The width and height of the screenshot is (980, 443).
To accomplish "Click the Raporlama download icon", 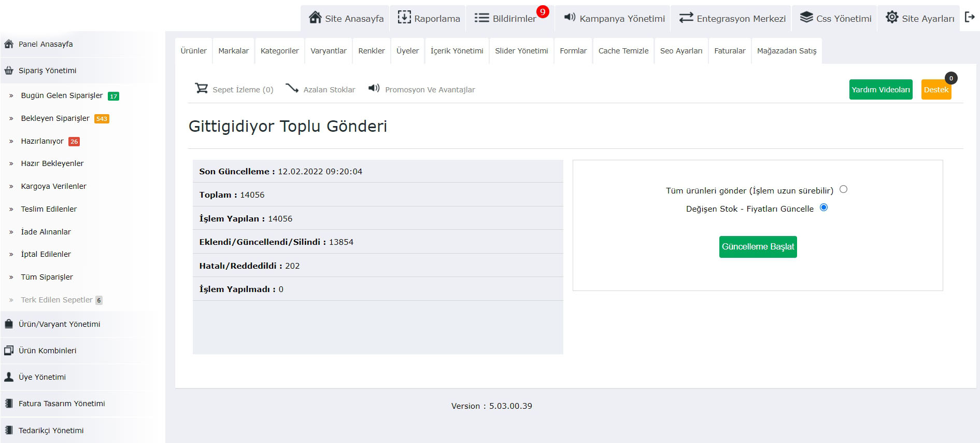I will tap(404, 17).
